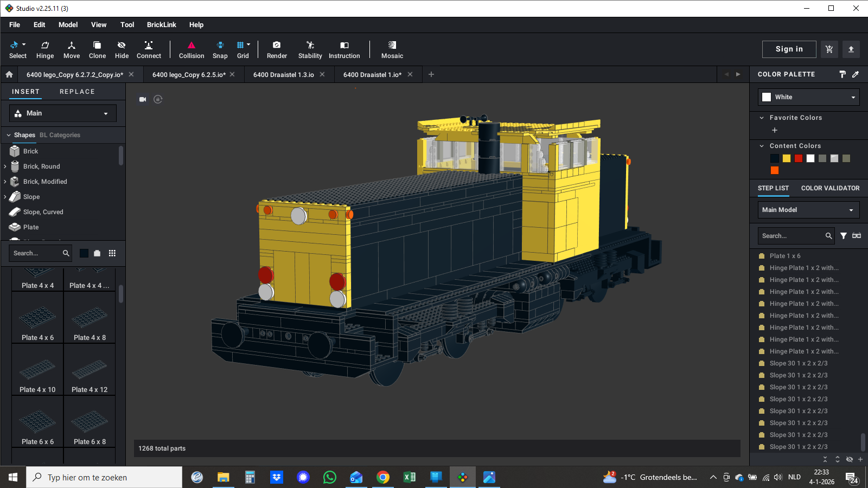Expand the Slope shape category
This screenshot has width=868, height=488.
[x=5, y=197]
